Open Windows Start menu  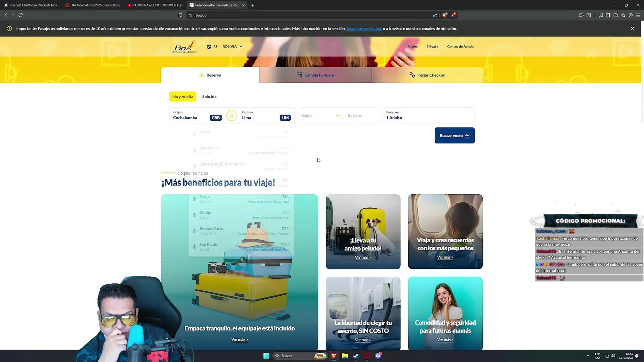[x=266, y=356]
